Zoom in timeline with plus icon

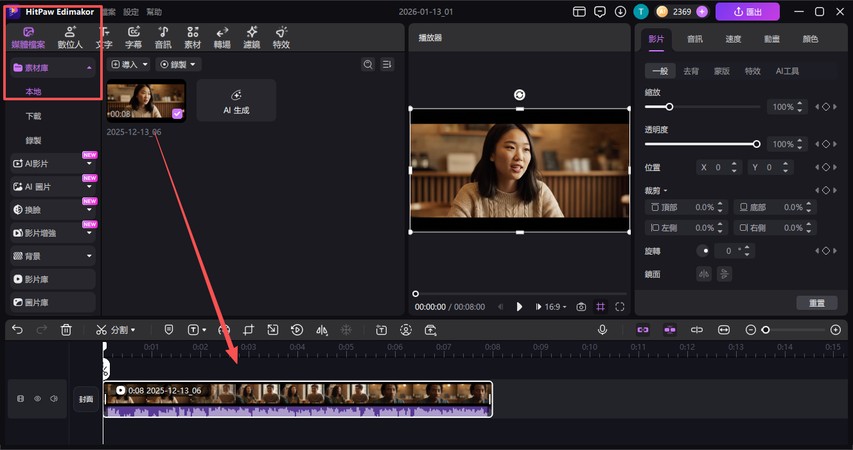(836, 330)
